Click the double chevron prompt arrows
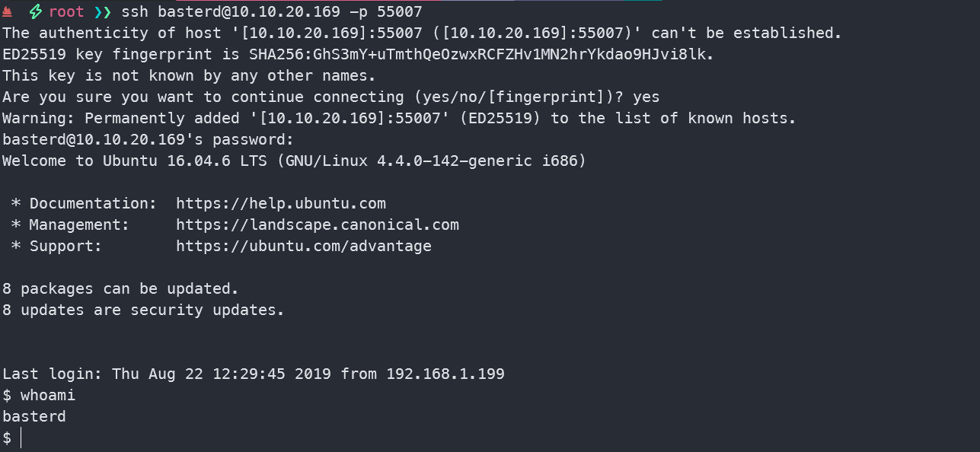The width and height of the screenshot is (980, 452). click(102, 12)
